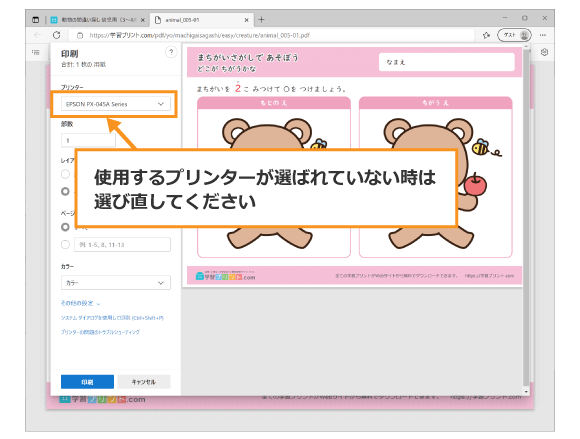This screenshot has height=439, width=580.
Task: Click the print dialog help icon
Action: (x=171, y=52)
